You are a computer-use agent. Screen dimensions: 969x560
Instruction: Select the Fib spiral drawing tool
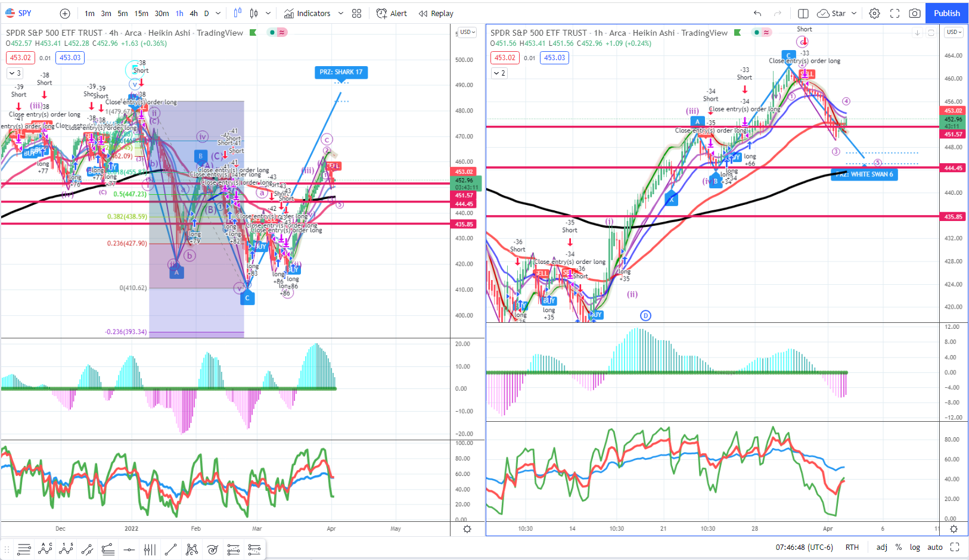pos(213,549)
